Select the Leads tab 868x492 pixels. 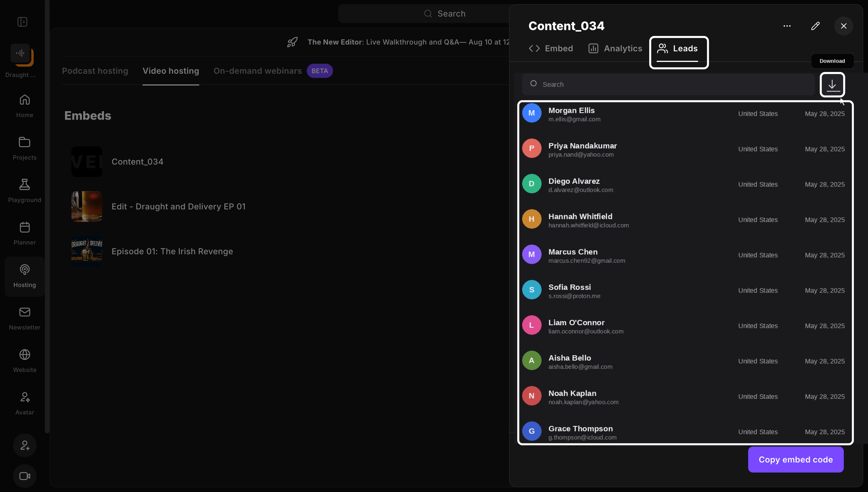coord(677,49)
